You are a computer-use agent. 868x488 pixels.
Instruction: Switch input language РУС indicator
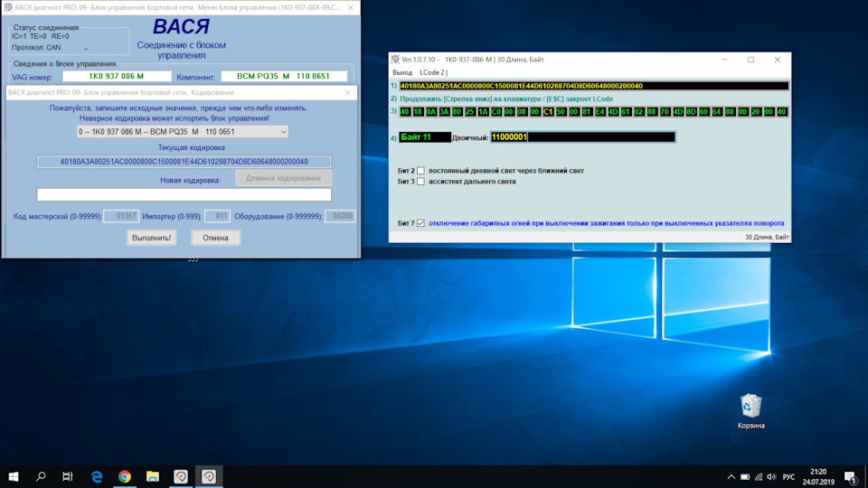[x=788, y=477]
